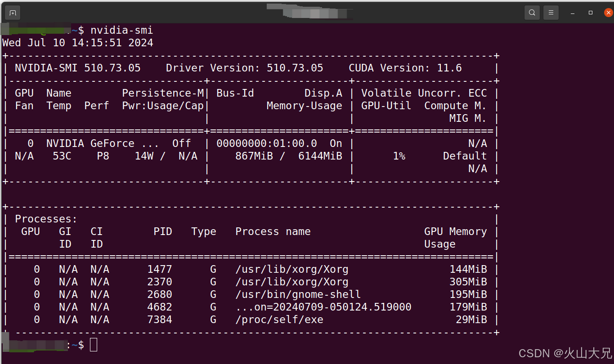Image resolution: width=614 pixels, height=364 pixels.
Task: Click the 53C GPU temperature reading
Action: (62, 156)
